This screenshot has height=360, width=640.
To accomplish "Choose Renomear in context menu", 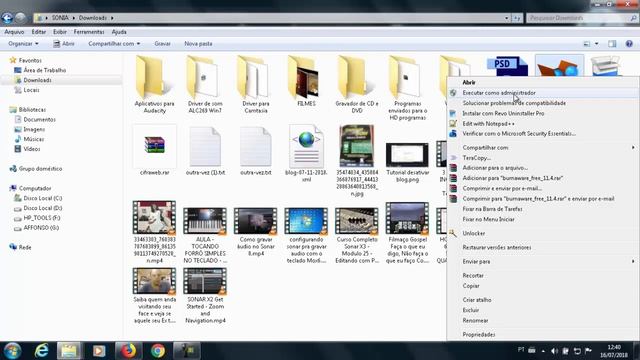I will point(475,320).
